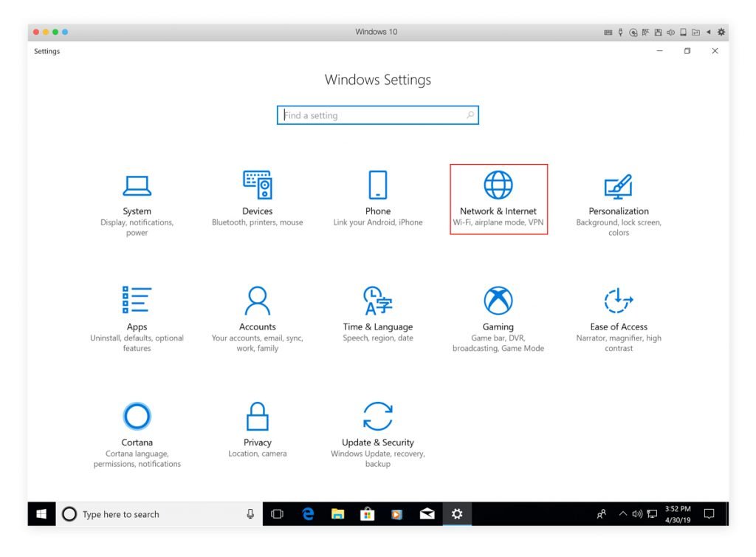This screenshot has width=756, height=557.
Task: Click the taskbar clock showing 3:52 PM
Action: click(678, 514)
